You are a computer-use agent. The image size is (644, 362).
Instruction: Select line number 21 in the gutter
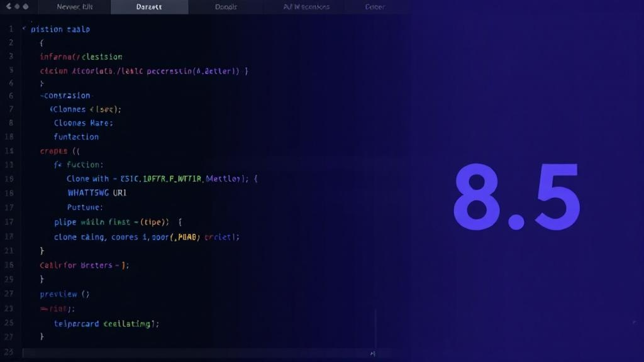(9, 251)
